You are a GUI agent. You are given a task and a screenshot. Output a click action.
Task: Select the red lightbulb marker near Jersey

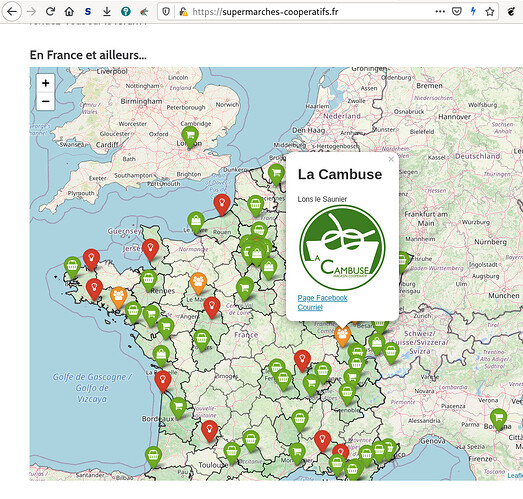click(150, 250)
